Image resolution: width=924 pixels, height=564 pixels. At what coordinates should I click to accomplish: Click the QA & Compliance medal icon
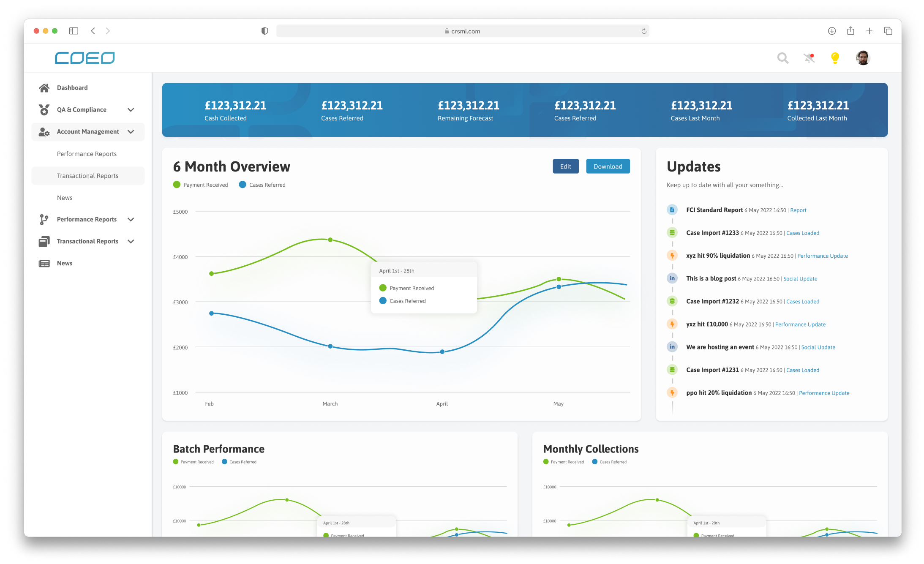(x=44, y=109)
